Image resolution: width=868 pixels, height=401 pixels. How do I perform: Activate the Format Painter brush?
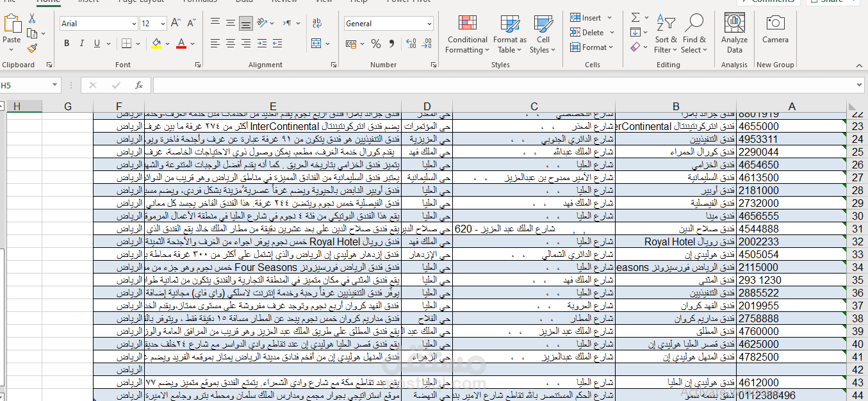32,48
